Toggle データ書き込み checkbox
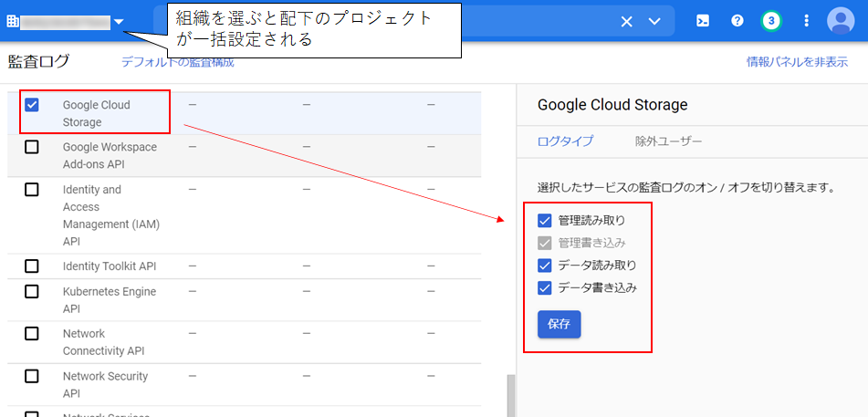The height and width of the screenshot is (417, 868). [545, 288]
